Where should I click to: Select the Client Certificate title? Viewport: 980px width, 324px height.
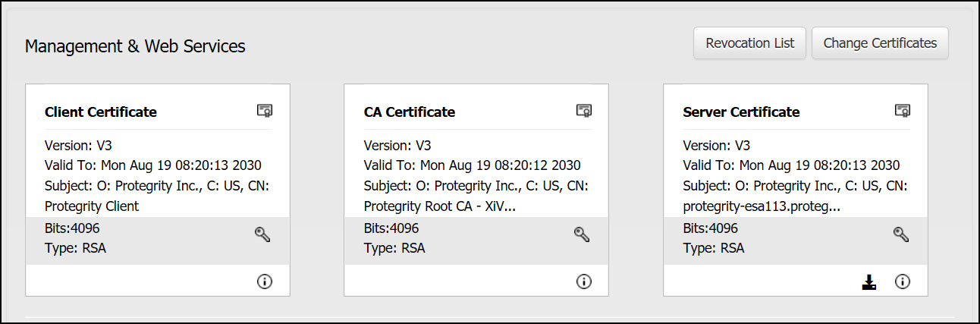(x=101, y=112)
